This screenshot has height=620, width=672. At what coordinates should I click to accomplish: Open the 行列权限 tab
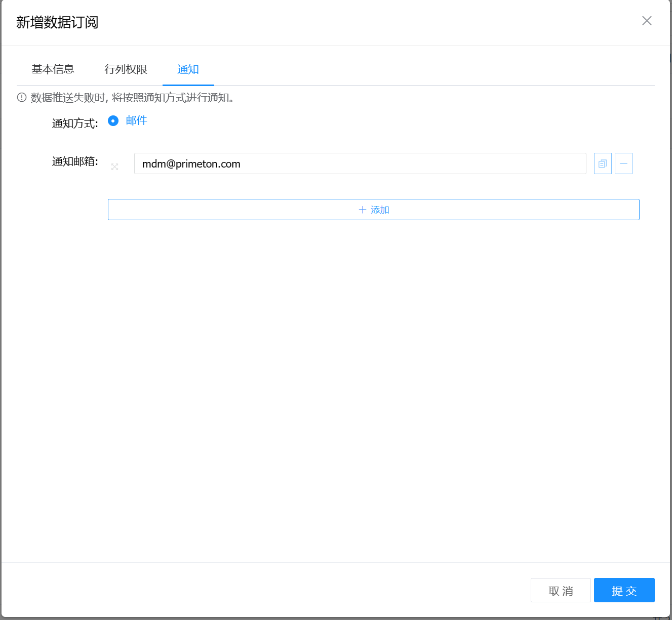coord(126,69)
